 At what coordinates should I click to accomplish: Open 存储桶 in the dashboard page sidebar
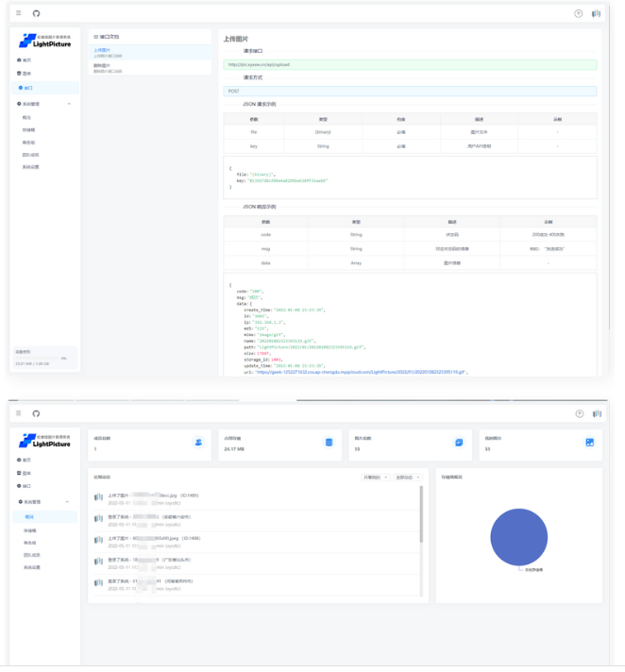coord(29,530)
